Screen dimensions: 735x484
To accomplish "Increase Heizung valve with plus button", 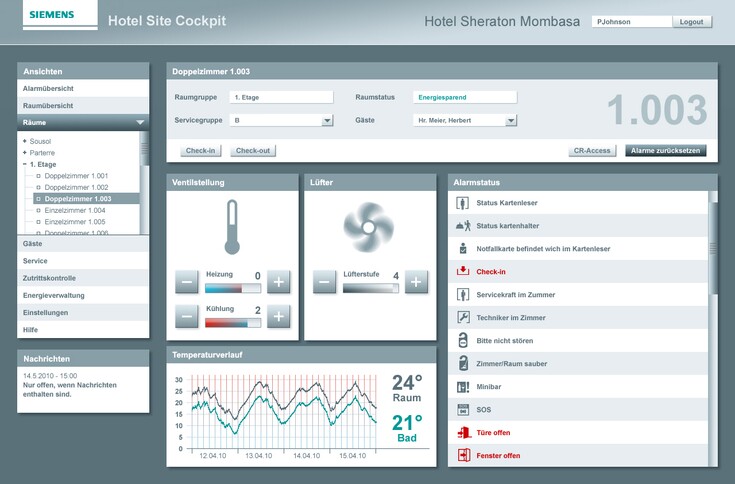I will 279,282.
